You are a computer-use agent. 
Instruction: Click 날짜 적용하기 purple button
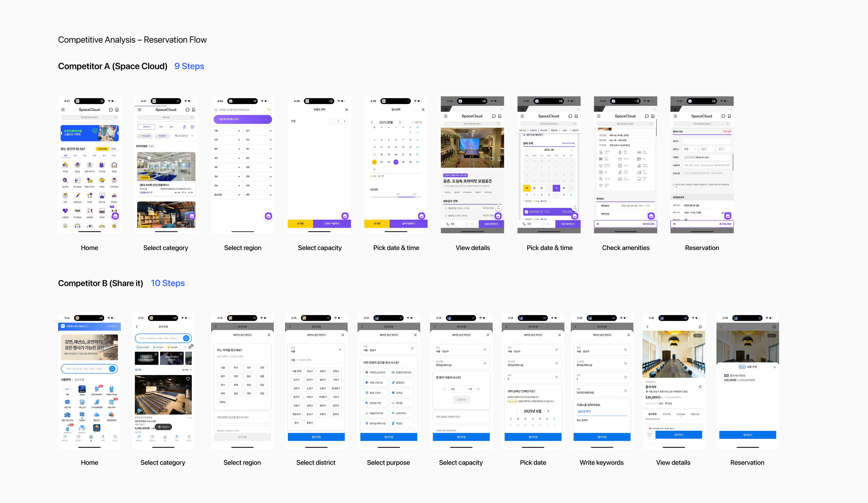408,224
